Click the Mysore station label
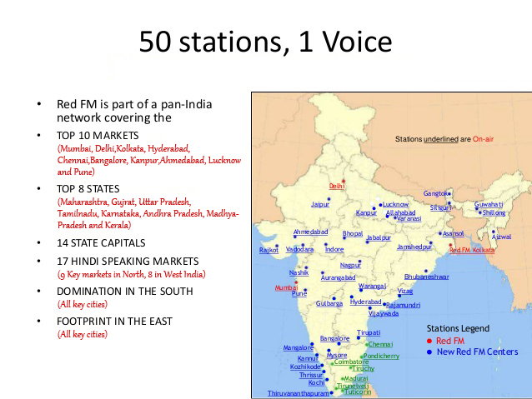The height and width of the screenshot is (399, 532). click(337, 356)
